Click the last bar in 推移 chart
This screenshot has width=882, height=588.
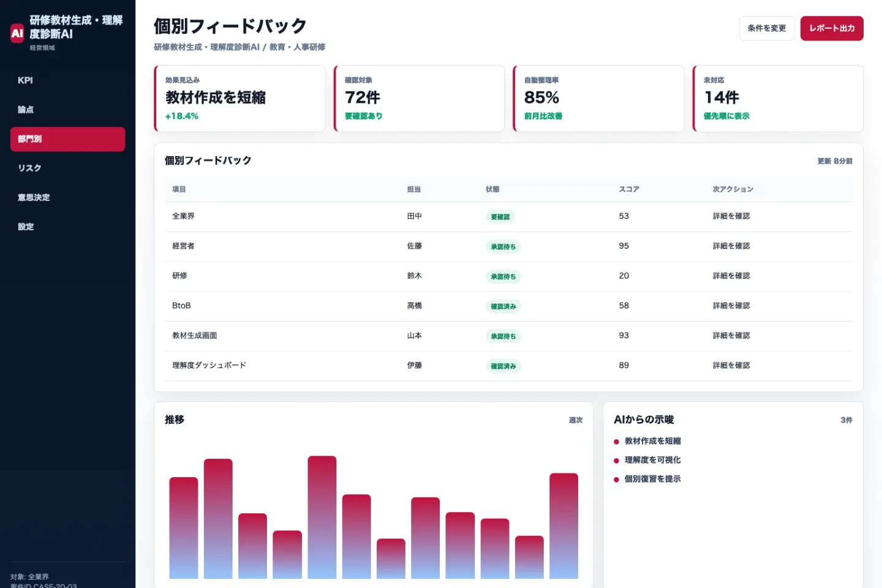(564, 526)
